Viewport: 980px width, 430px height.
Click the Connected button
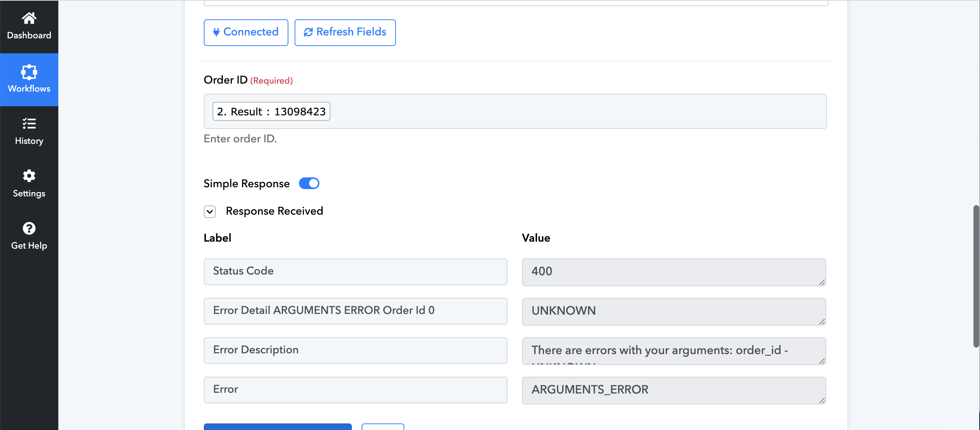[246, 32]
